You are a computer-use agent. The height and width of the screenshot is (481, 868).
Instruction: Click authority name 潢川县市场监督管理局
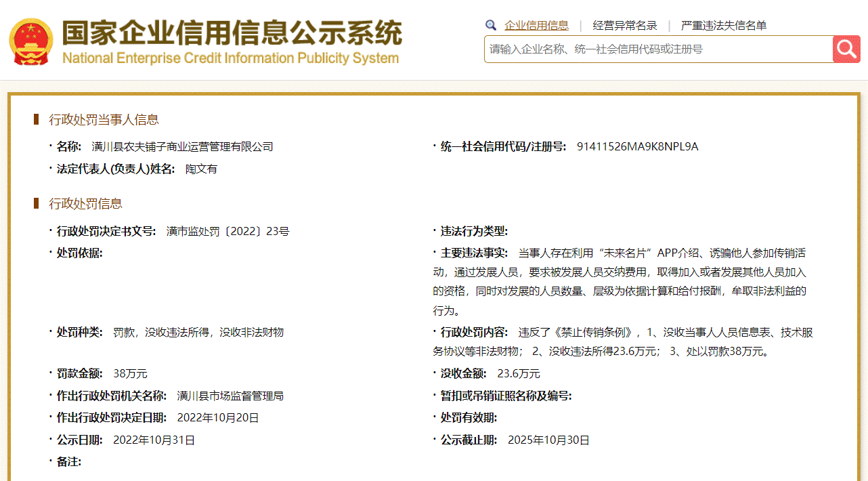[230, 396]
